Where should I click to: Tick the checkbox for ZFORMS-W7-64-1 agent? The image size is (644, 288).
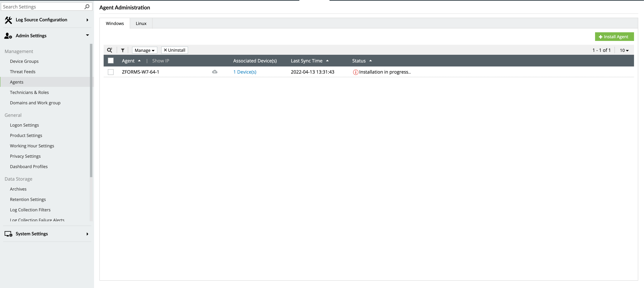point(111,72)
